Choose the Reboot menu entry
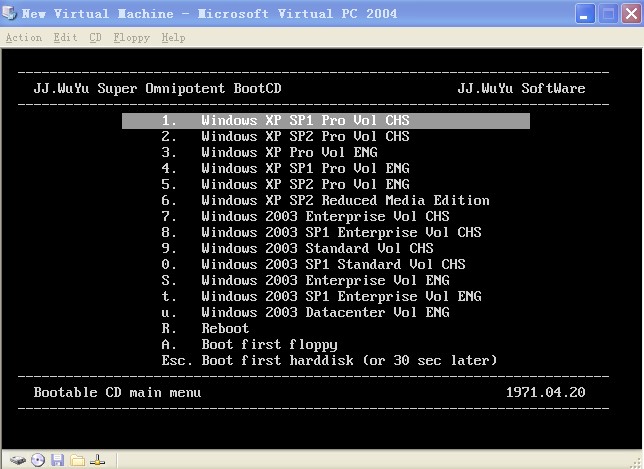Viewport: 644px width, 469px height. click(205, 329)
